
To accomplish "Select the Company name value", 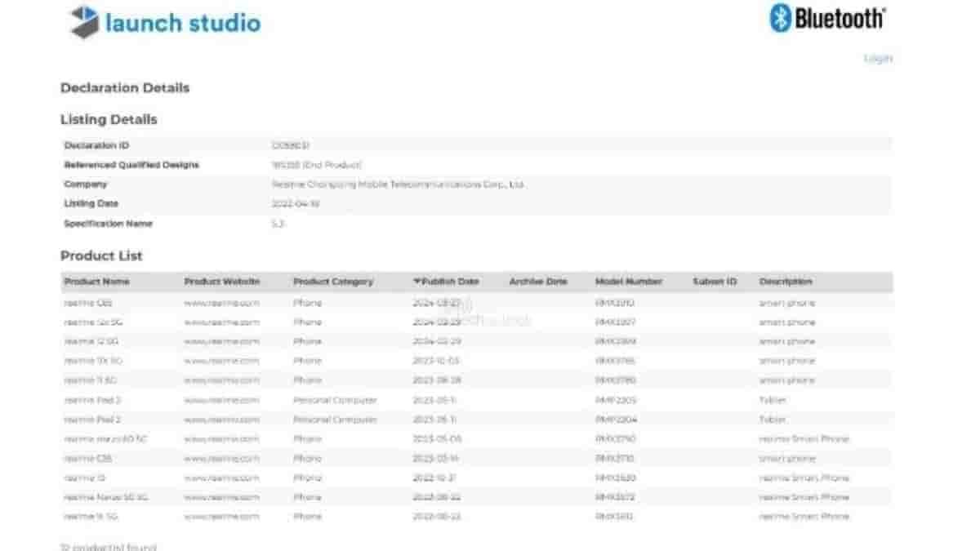I will pyautogui.click(x=397, y=184).
